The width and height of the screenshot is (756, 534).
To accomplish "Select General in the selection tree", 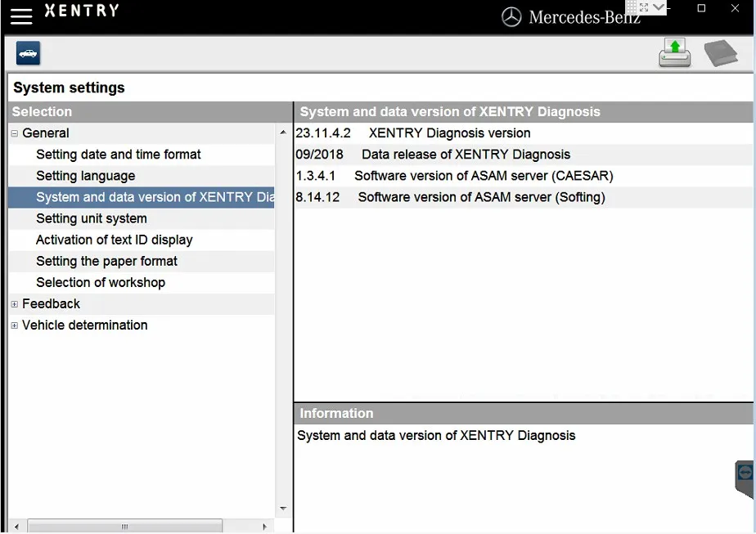I will [45, 133].
